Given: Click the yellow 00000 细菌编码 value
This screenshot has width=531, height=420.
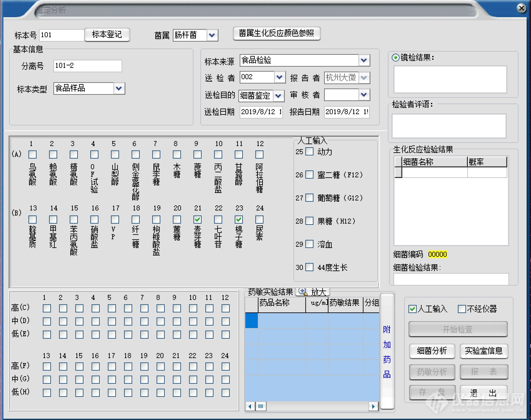Looking at the screenshot, I should [437, 255].
